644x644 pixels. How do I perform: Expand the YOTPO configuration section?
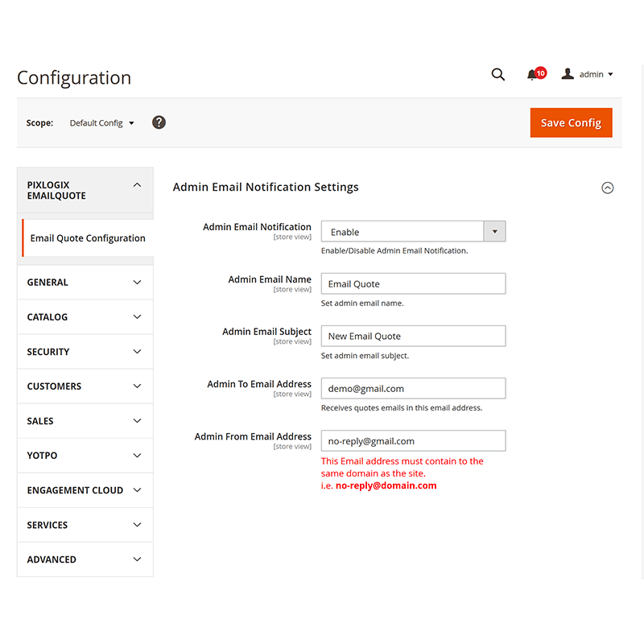[x=85, y=455]
